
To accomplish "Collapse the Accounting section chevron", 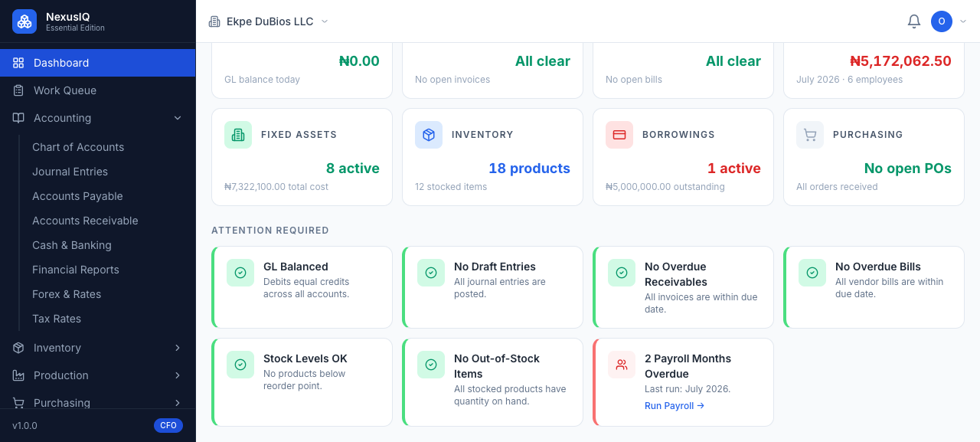I will 178,118.
